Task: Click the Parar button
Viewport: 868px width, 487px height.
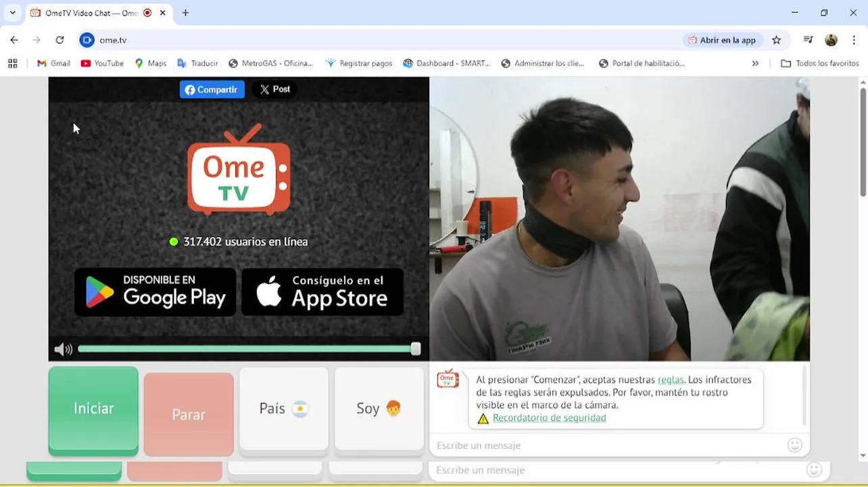Action: (x=189, y=414)
